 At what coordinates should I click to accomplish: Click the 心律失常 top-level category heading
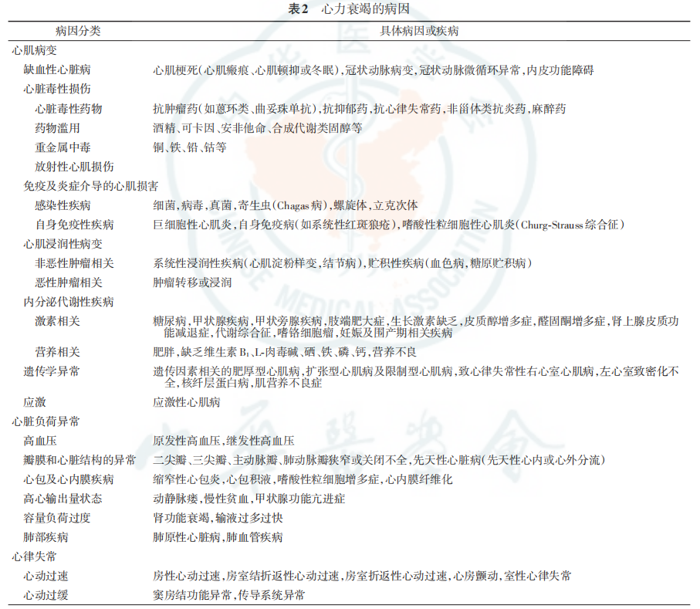(x=34, y=557)
